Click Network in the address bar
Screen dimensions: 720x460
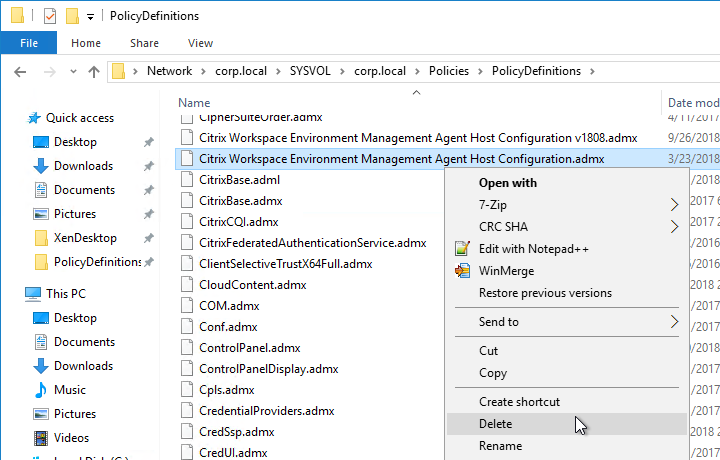coord(169,71)
